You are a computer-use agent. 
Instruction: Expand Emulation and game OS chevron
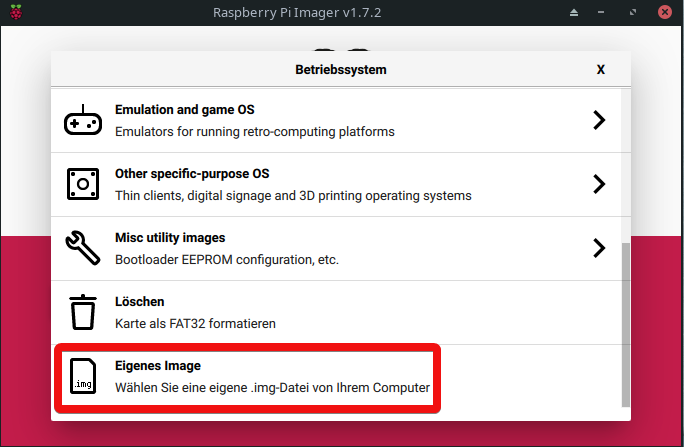click(x=599, y=120)
